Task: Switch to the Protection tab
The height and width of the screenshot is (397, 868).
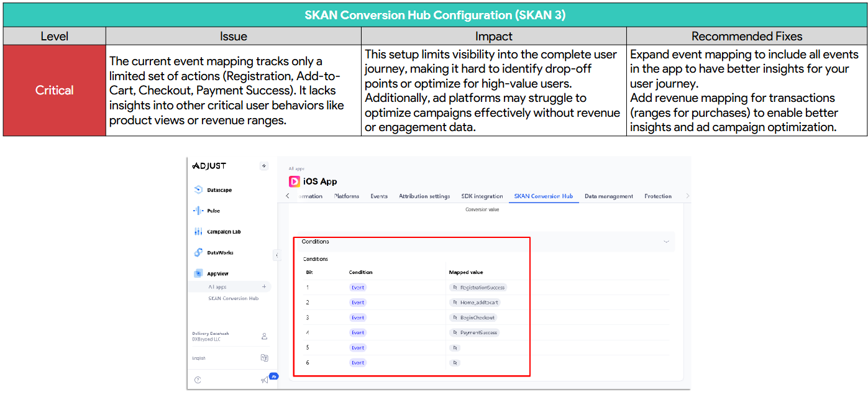Action: pos(658,196)
